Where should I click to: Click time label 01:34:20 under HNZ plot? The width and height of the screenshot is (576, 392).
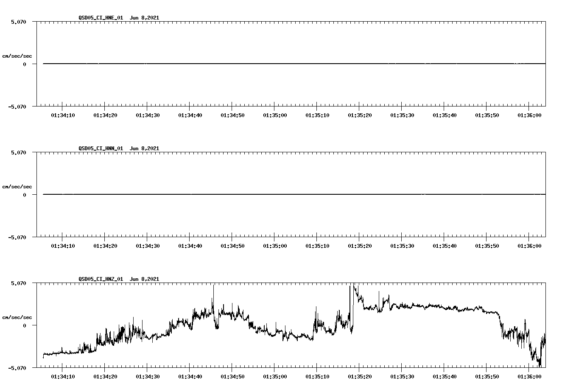(x=105, y=377)
